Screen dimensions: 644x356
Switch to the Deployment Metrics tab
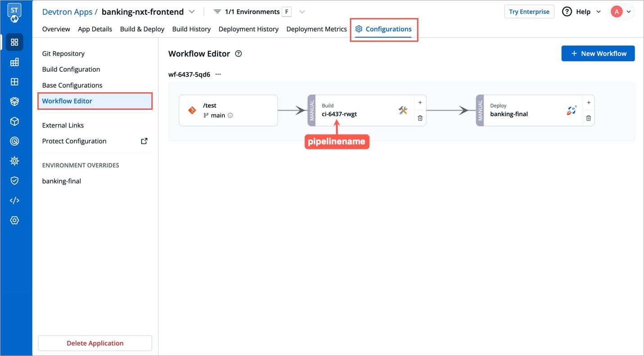pyautogui.click(x=317, y=29)
